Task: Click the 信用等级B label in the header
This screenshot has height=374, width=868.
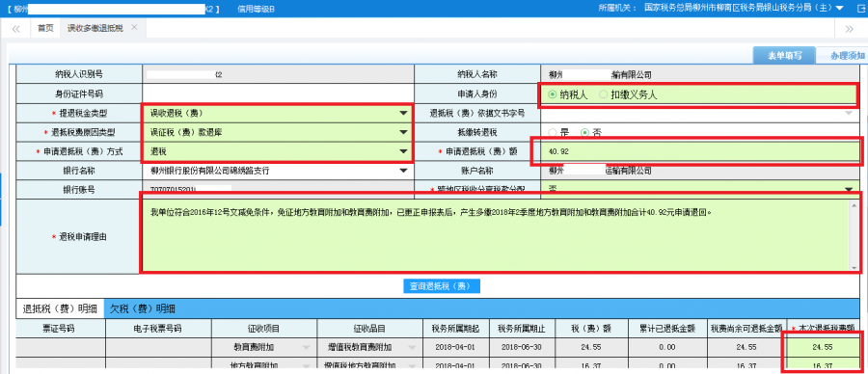Action: [x=256, y=9]
